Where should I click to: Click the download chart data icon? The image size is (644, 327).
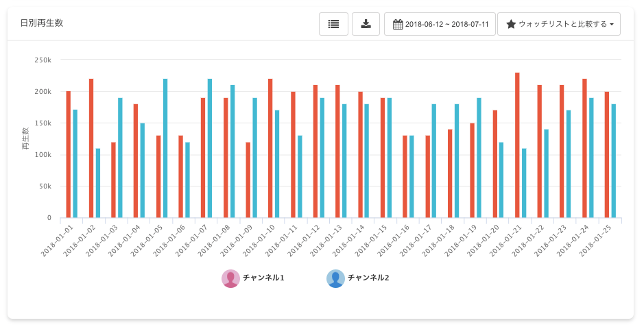[366, 24]
